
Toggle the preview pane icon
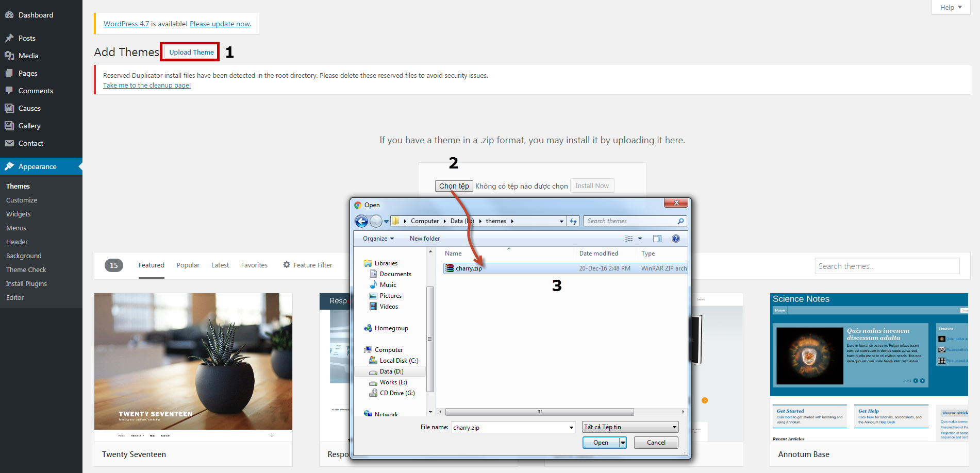tap(657, 239)
